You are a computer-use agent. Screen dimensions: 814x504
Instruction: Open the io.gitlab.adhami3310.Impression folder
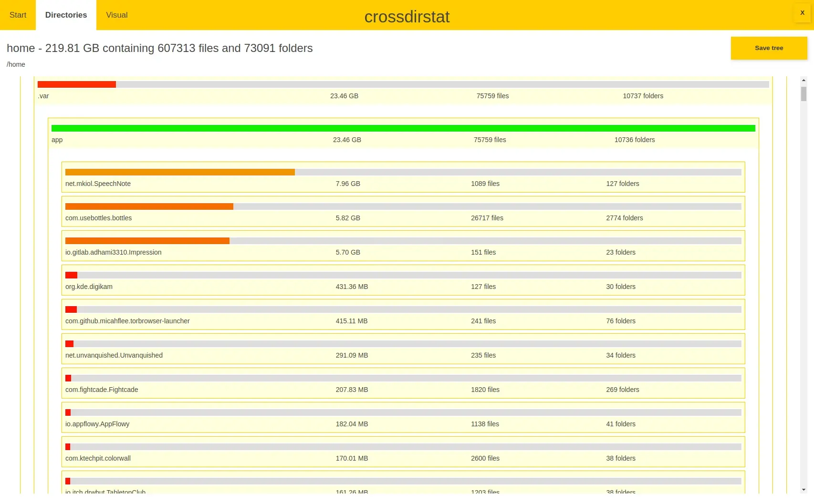pos(403,246)
